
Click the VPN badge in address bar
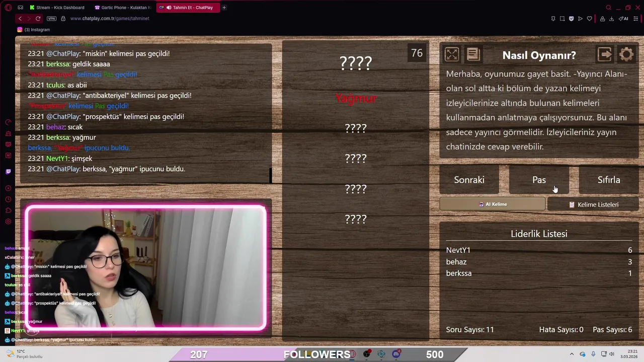click(x=51, y=19)
